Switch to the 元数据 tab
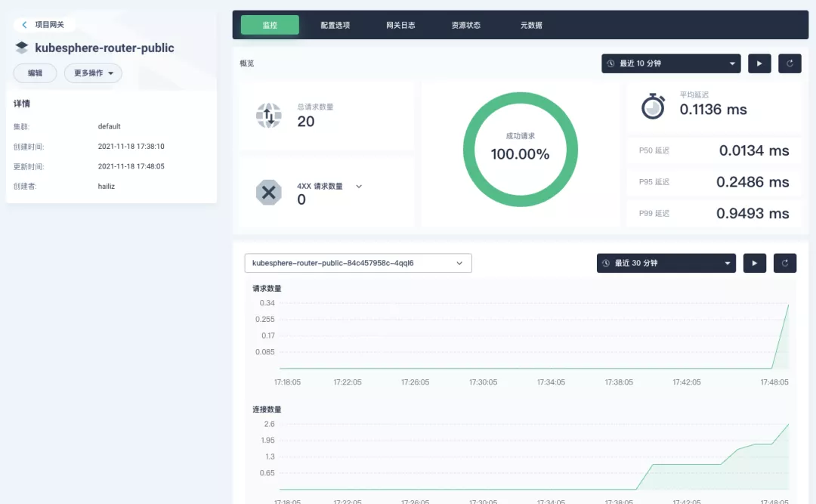Screen dimensions: 816x504 click(x=531, y=25)
